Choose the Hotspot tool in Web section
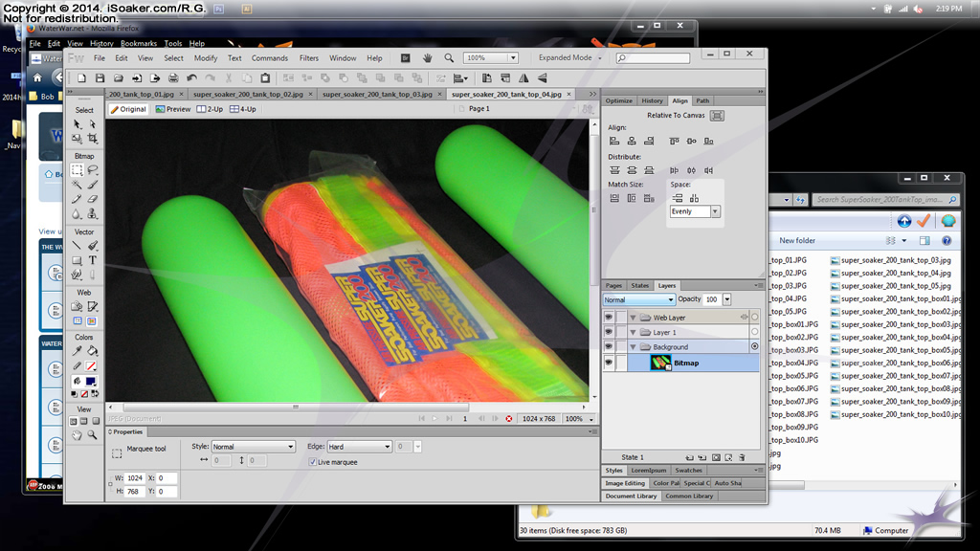This screenshot has width=980, height=551. coord(78,306)
